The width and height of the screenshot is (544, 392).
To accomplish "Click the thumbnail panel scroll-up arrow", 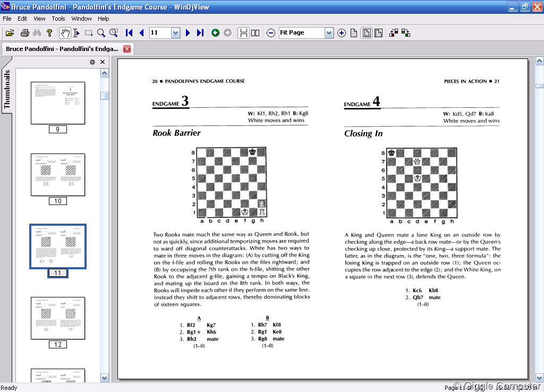I will pos(105,73).
